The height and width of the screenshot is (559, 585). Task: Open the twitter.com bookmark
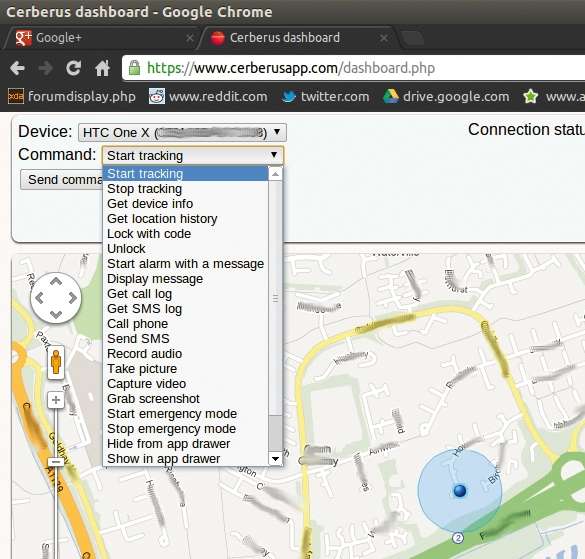point(325,97)
